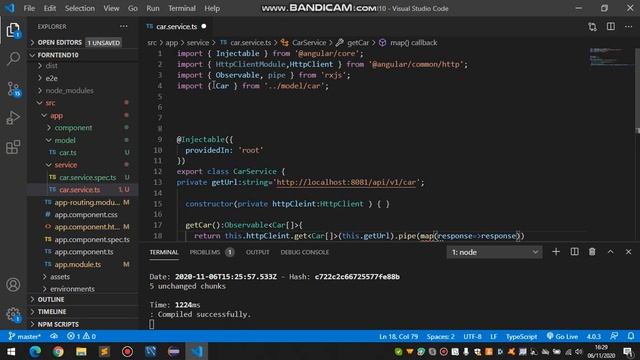
Task: Open the Explorer view in the activity bar
Action: pos(13,30)
